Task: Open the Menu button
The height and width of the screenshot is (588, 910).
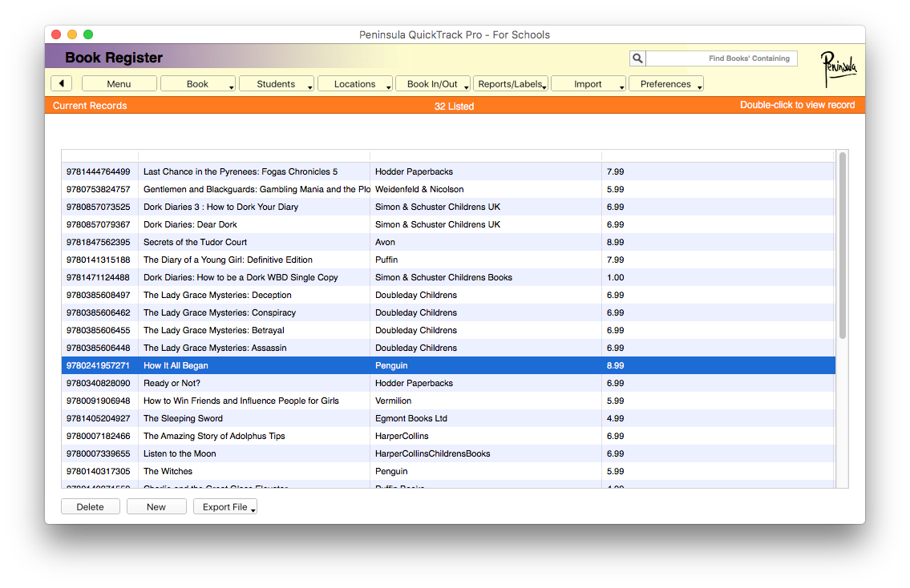Action: 119,83
